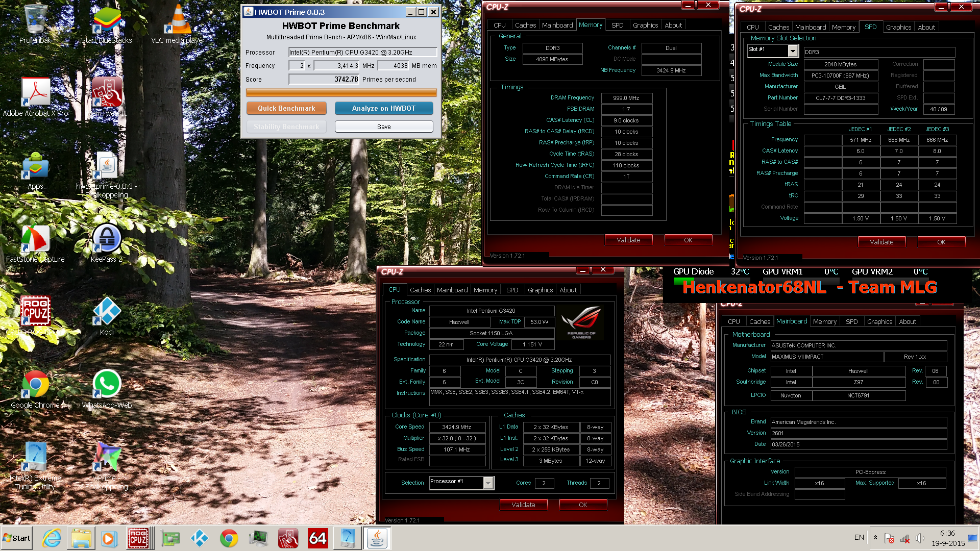This screenshot has height=551, width=980.
Task: Launch Intel Extreme Tuning Utility desktop shortcut
Action: [x=35, y=465]
